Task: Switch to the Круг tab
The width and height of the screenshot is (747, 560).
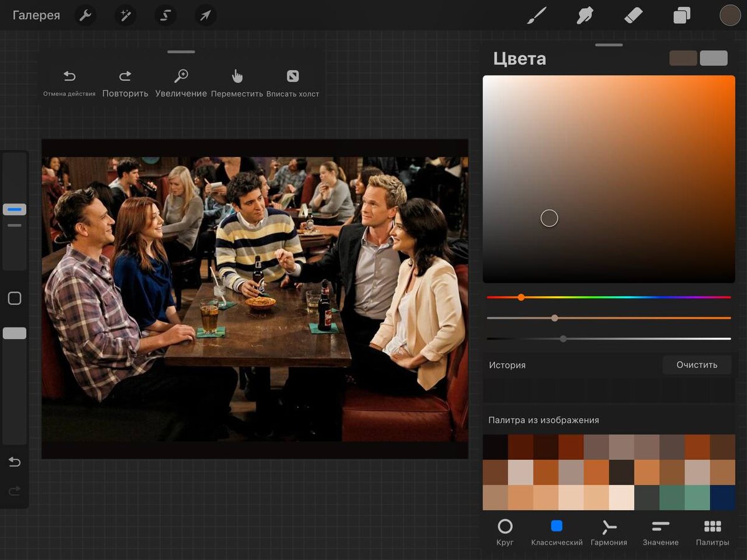Action: click(505, 533)
